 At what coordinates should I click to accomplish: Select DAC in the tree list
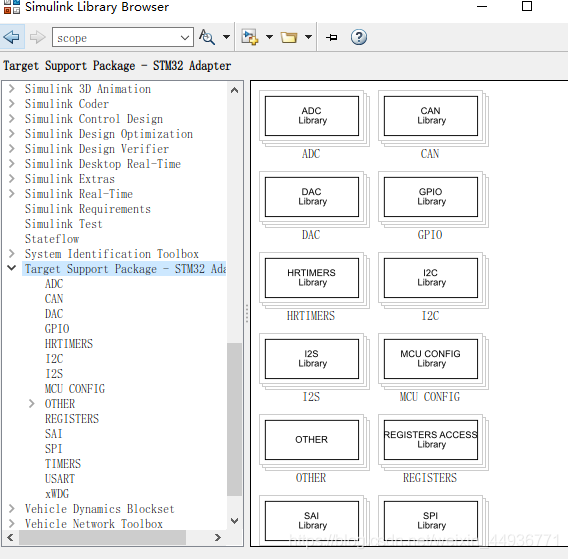coord(54,314)
